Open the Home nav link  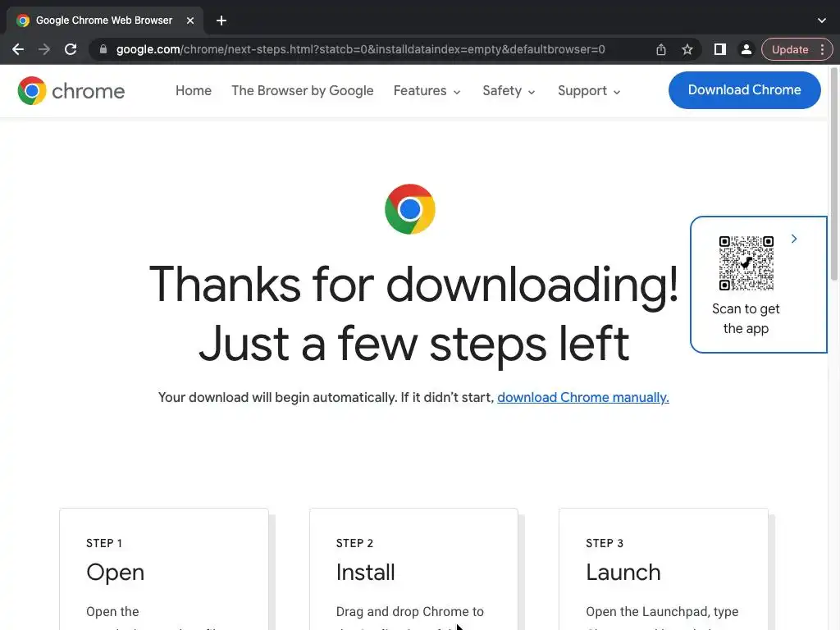click(x=194, y=90)
